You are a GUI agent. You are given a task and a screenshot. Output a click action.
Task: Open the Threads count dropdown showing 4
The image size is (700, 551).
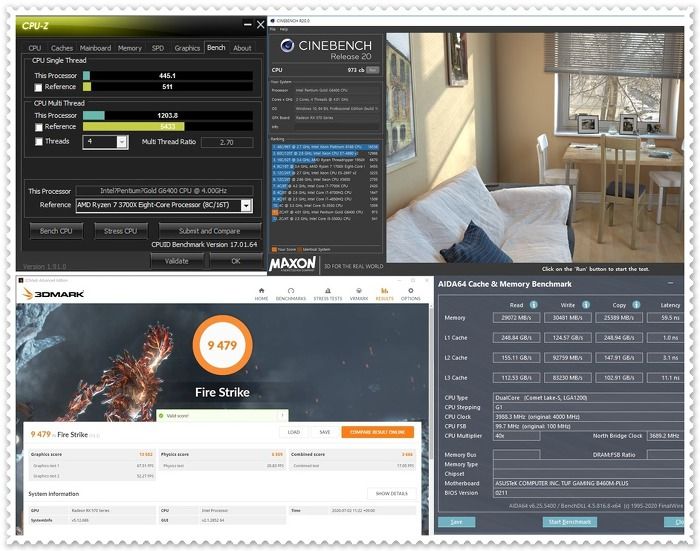click(x=105, y=142)
